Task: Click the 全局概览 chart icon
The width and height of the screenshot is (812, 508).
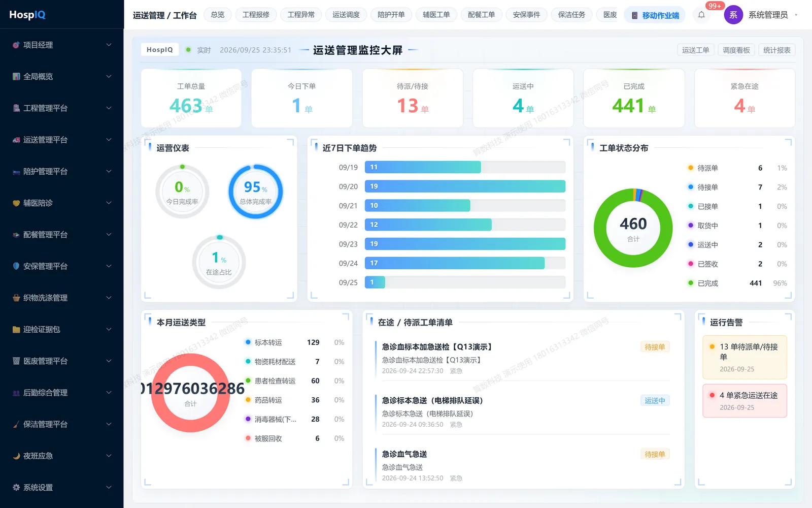Action: coord(16,76)
